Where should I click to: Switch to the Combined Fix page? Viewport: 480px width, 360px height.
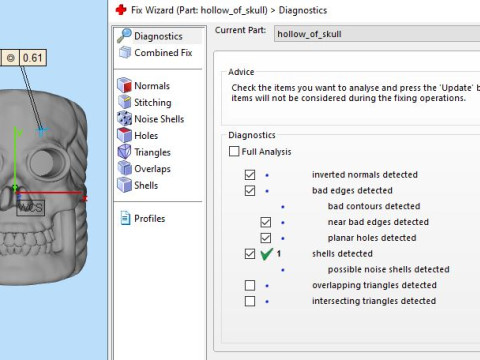(x=163, y=53)
